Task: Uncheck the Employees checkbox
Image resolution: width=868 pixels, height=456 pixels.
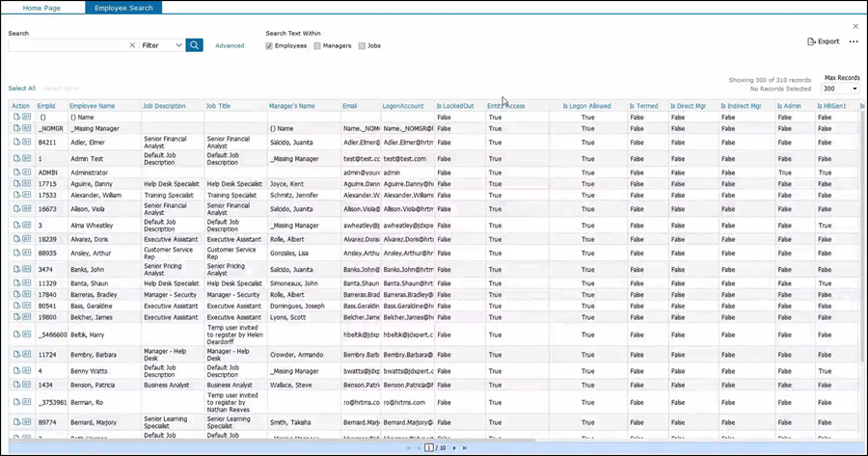Action: pos(270,45)
